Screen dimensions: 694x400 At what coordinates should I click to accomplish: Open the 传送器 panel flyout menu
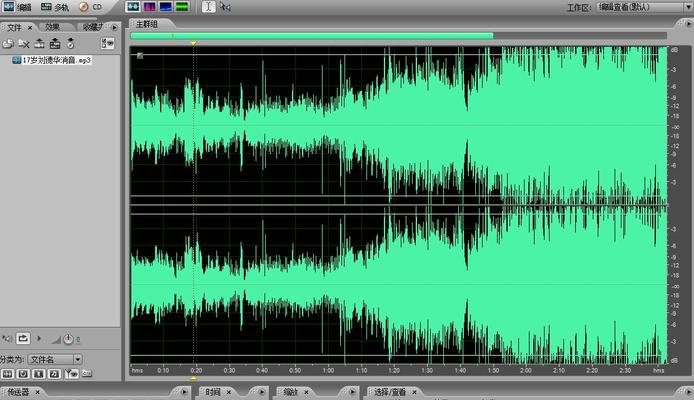185,392
